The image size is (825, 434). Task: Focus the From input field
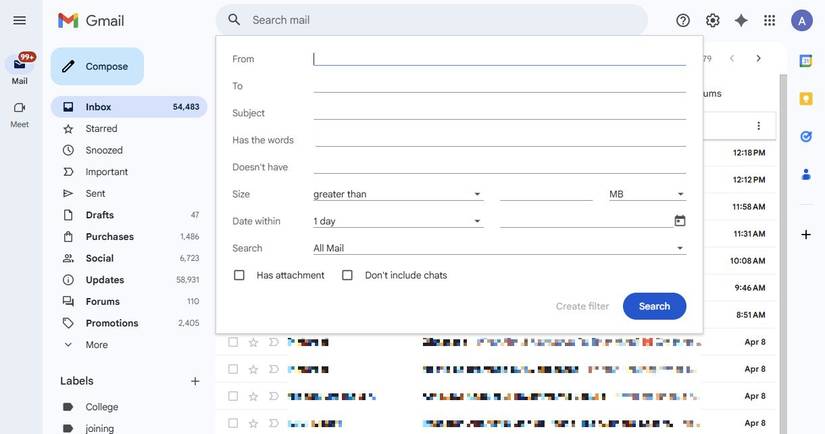point(499,59)
